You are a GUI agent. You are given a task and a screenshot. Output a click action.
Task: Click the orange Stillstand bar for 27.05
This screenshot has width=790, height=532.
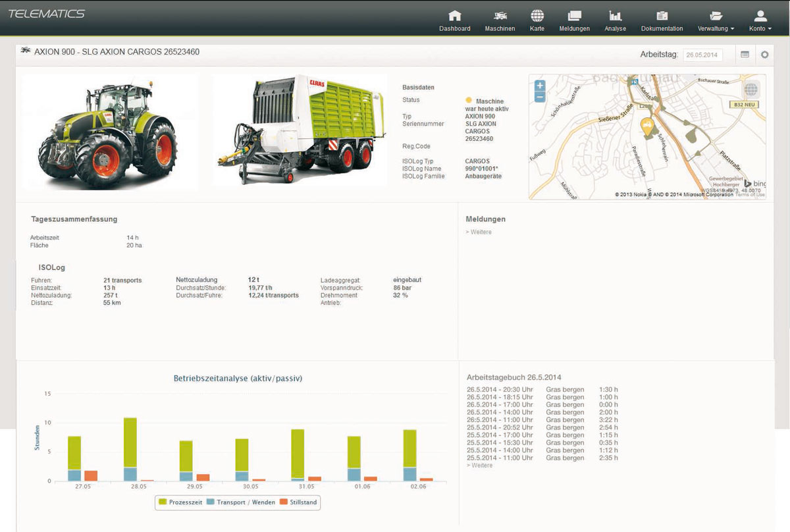[x=91, y=475]
